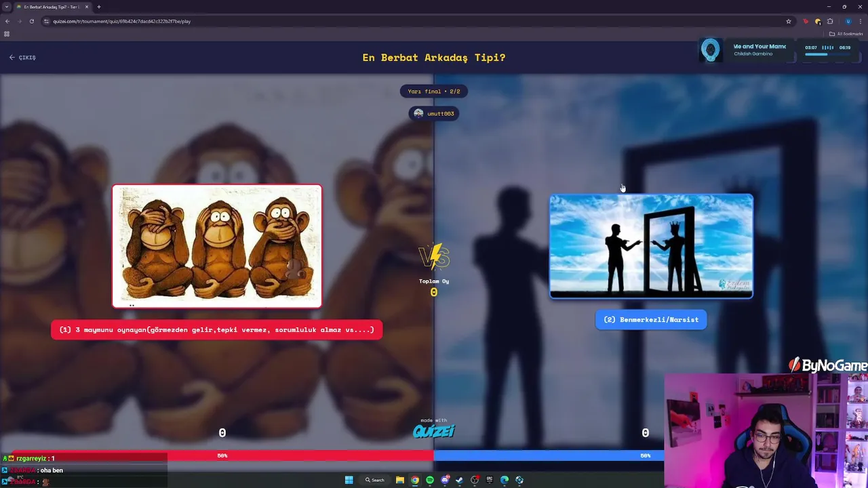868x488 pixels.
Task: Open Discord from the taskbar
Action: (x=445, y=480)
